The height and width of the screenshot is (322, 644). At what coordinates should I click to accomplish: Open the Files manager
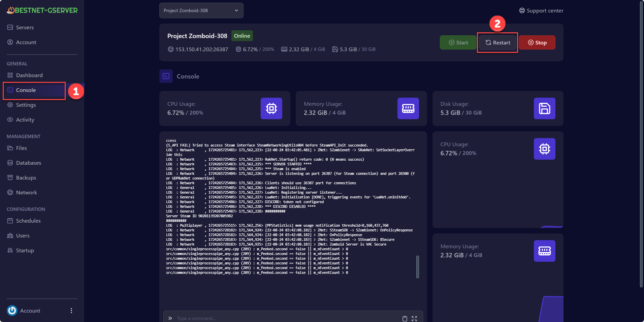coord(21,148)
